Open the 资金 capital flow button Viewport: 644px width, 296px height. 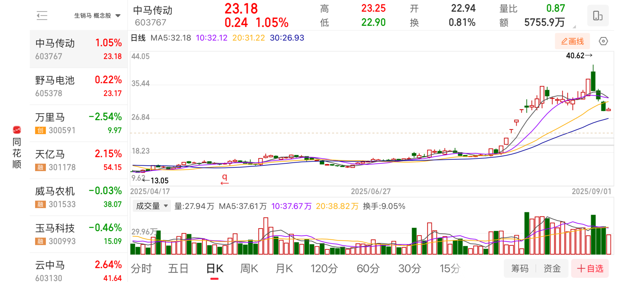(552, 269)
